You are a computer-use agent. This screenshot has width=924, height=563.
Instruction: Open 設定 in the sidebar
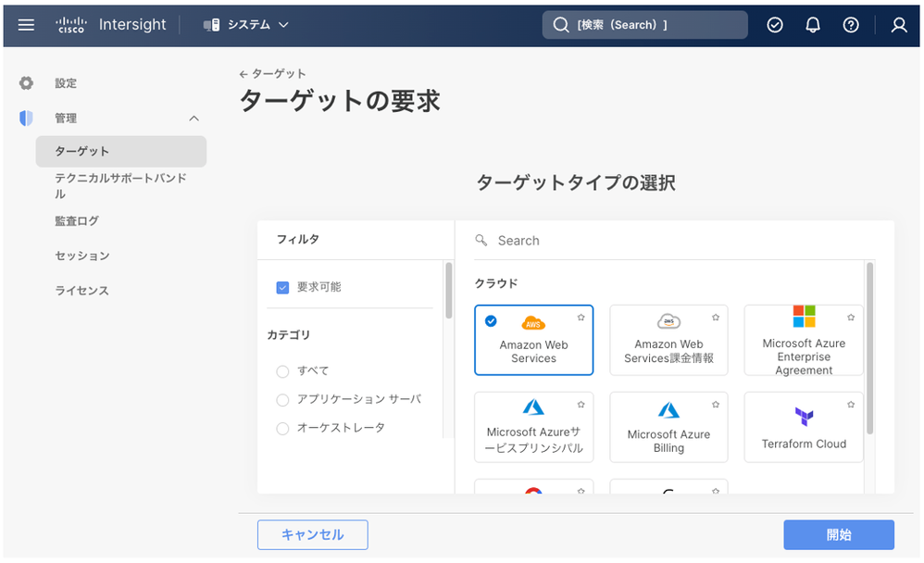[66, 83]
